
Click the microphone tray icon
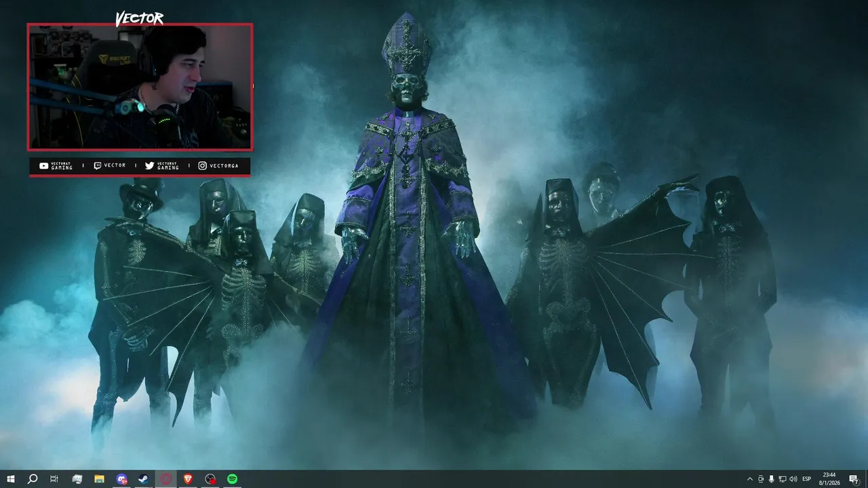pos(771,479)
